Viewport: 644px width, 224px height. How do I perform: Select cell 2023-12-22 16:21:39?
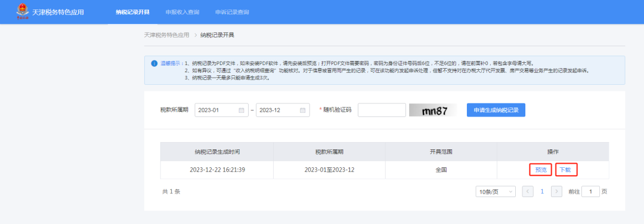tap(217, 170)
